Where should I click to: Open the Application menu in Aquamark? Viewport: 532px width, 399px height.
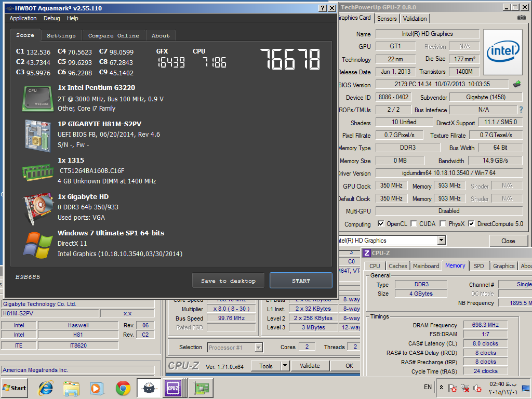(x=23, y=18)
